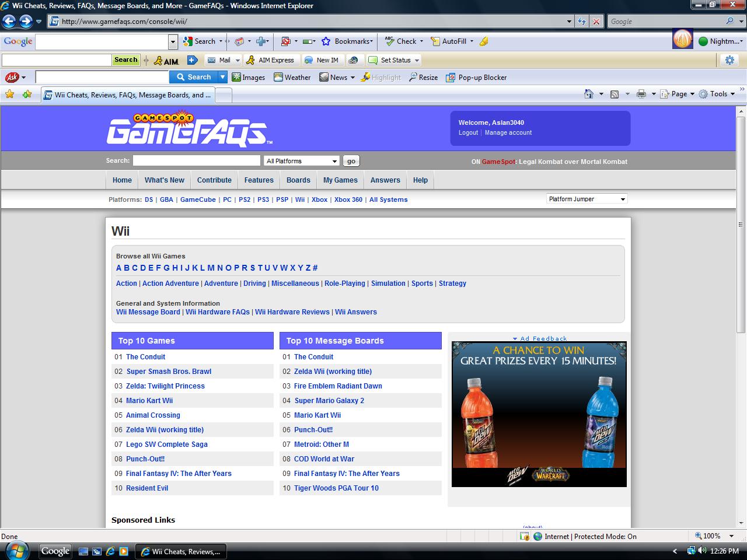Open Mail from the AIM toolbar
Screen dimensions: 747x560
pos(219,60)
